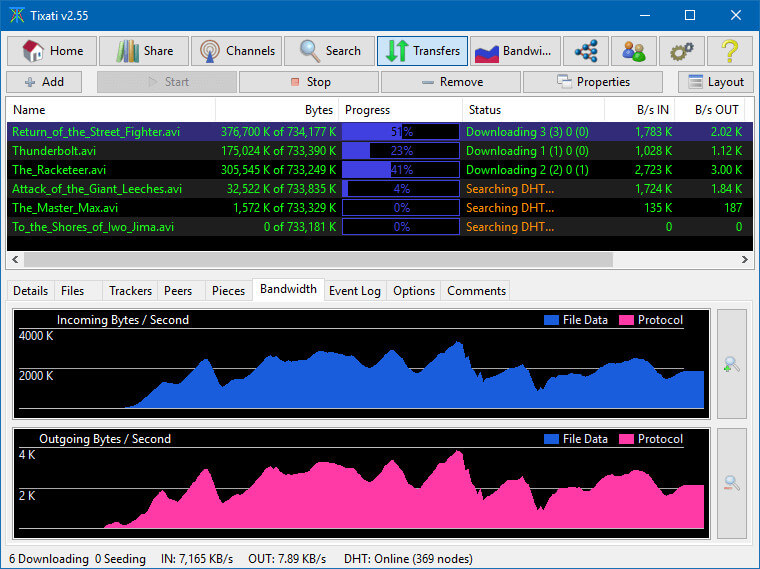Open the Channels section
760x569 pixels.
pos(236,51)
